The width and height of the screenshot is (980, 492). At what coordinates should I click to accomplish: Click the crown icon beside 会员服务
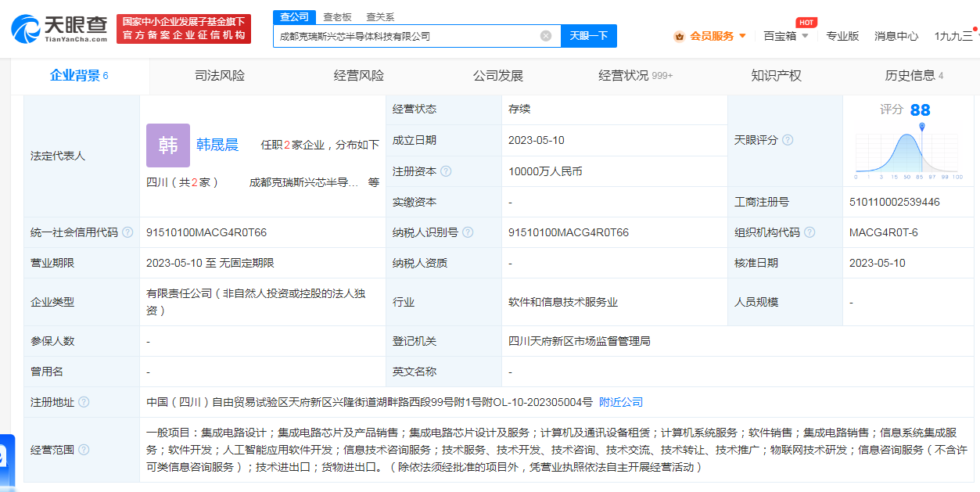coord(679,36)
